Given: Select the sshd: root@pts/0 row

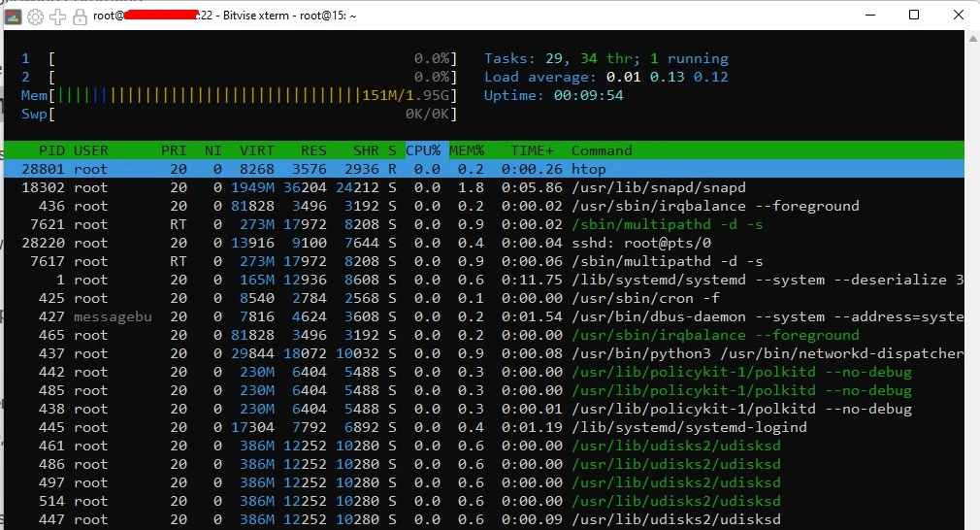Looking at the screenshot, I should point(484,243).
